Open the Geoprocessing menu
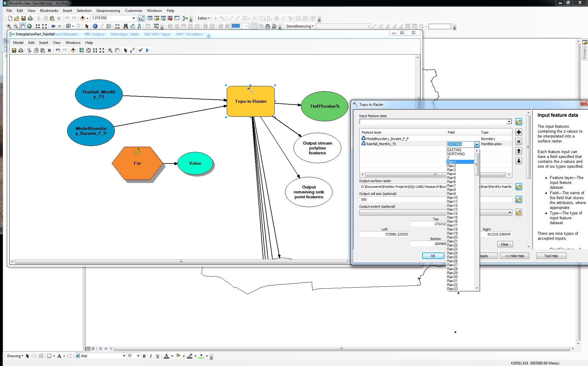The width and height of the screenshot is (588, 366). [x=108, y=11]
